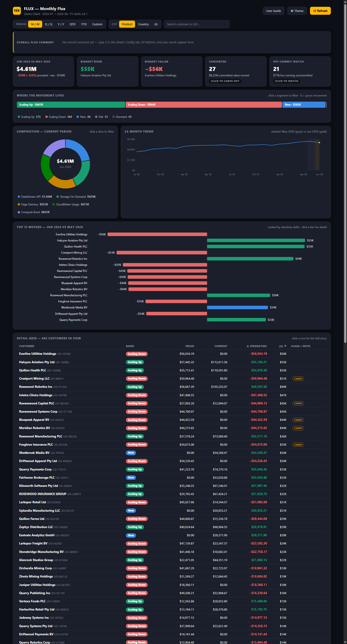Click the CloudMeter Usage legend entry
Screen dimensions: 347x644
pos(71,204)
